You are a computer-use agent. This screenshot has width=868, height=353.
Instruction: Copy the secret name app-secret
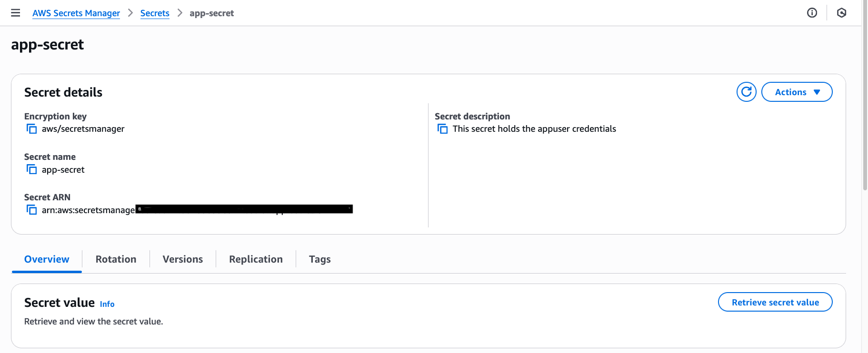[x=31, y=169]
